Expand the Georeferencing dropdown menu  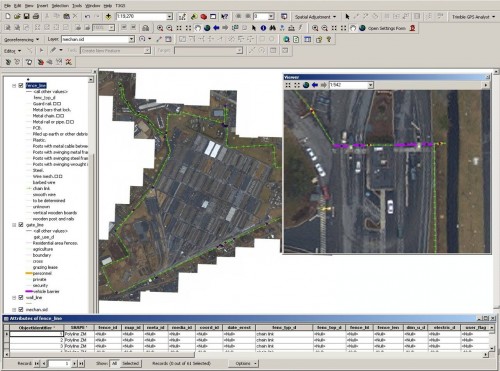point(21,39)
